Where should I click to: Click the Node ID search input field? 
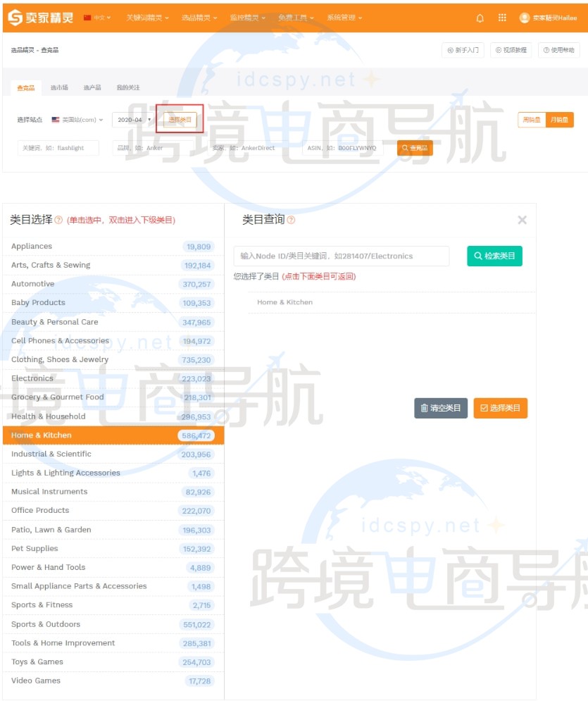[x=341, y=256]
